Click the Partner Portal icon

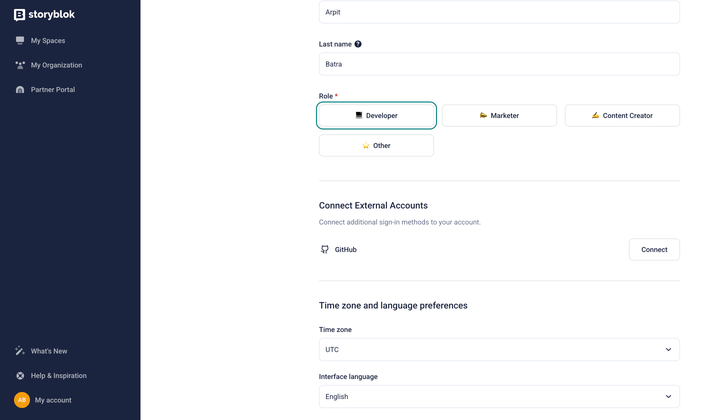(20, 90)
